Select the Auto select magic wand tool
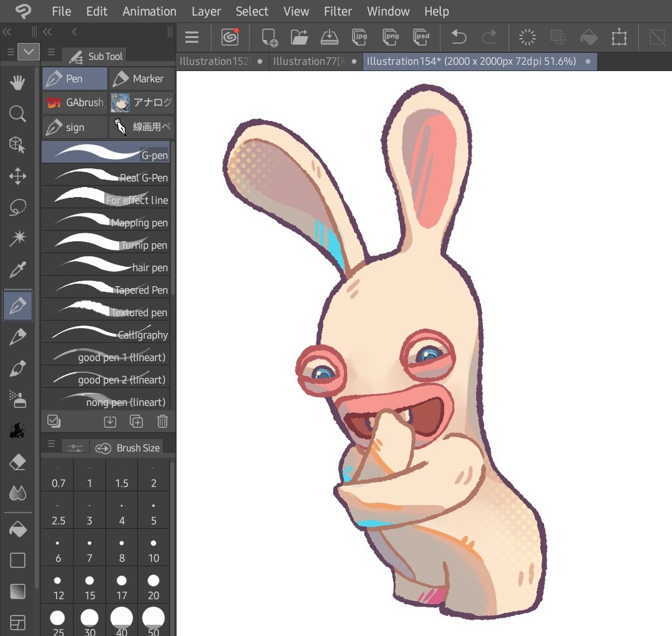 (x=17, y=239)
